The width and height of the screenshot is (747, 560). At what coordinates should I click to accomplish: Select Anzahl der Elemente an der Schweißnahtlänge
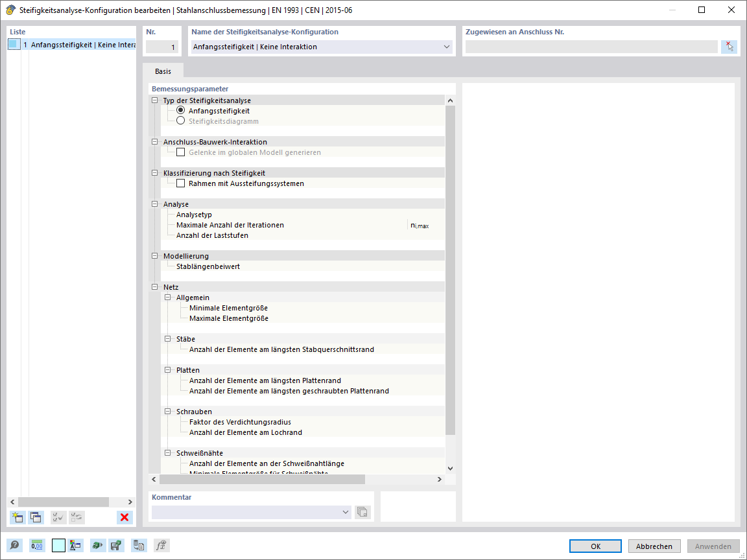click(303, 463)
